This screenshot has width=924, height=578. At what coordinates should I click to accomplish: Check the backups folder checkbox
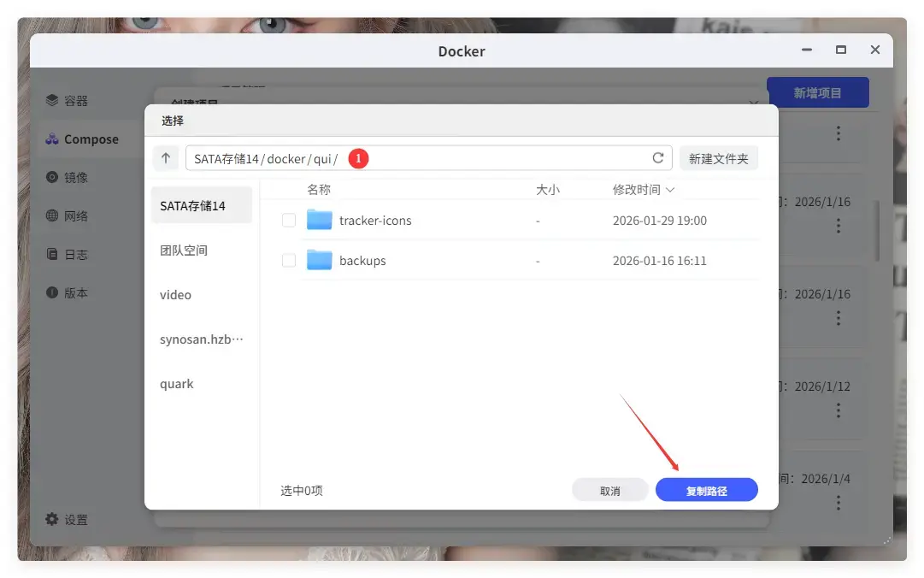(x=289, y=260)
